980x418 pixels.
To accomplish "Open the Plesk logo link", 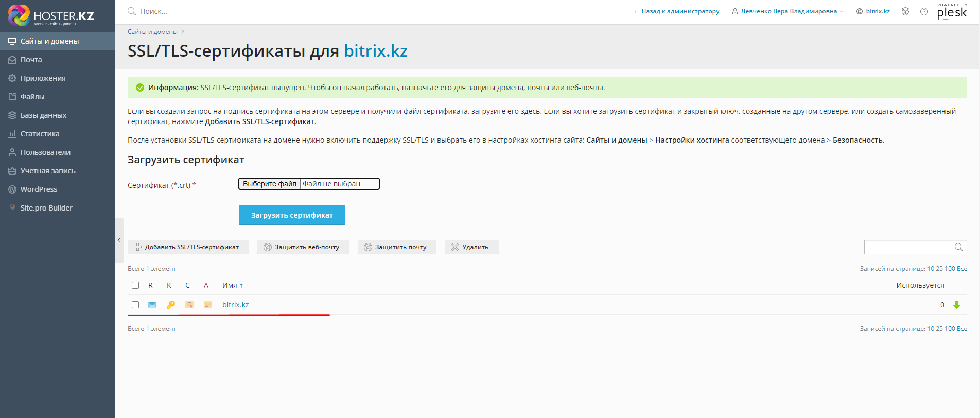I will [952, 11].
